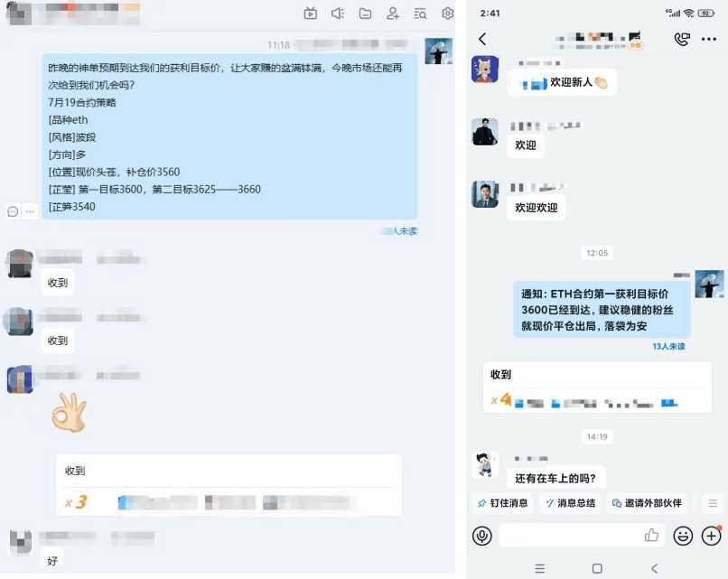Click the add member icon
The width and height of the screenshot is (728, 579).
393,14
